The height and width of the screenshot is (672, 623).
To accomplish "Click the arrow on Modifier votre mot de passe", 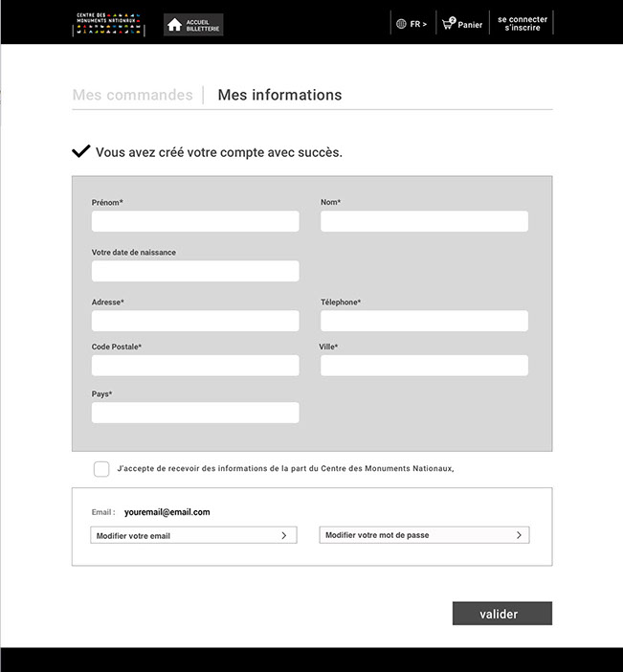I will point(519,535).
